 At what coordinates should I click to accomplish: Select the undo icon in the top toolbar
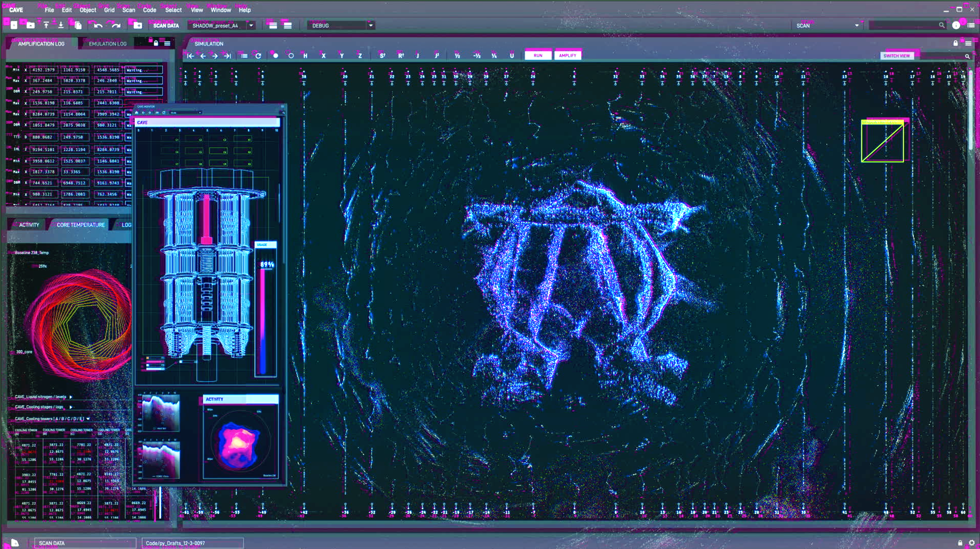(x=99, y=25)
